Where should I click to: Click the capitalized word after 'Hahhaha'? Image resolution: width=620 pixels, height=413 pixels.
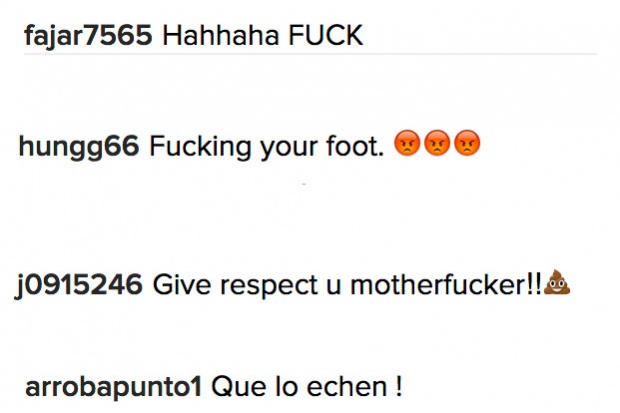(325, 36)
